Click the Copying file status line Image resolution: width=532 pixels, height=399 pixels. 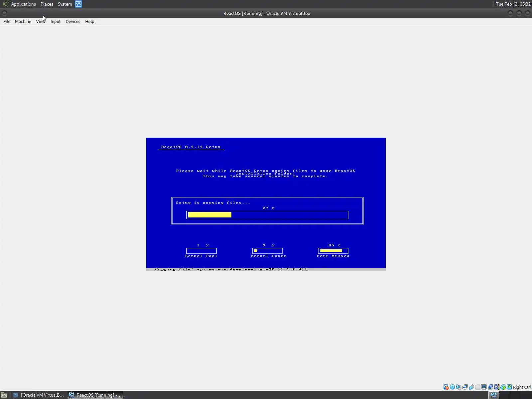tap(231, 269)
